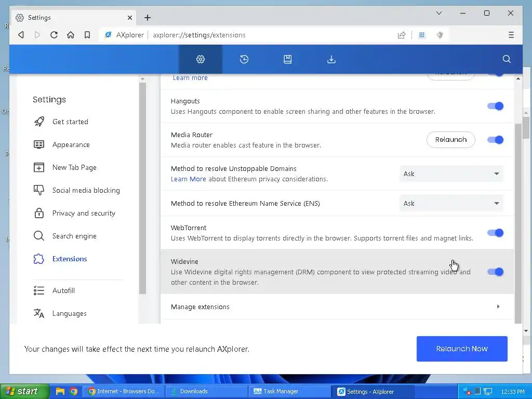Open Appearance settings
This screenshot has height=399, width=532.
(71, 144)
